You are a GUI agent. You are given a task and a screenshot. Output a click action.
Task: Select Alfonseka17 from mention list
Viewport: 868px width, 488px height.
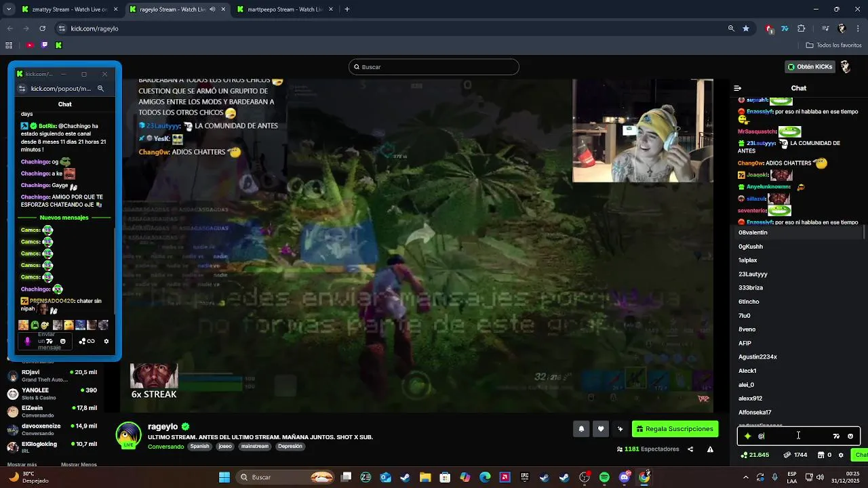[x=797, y=412]
